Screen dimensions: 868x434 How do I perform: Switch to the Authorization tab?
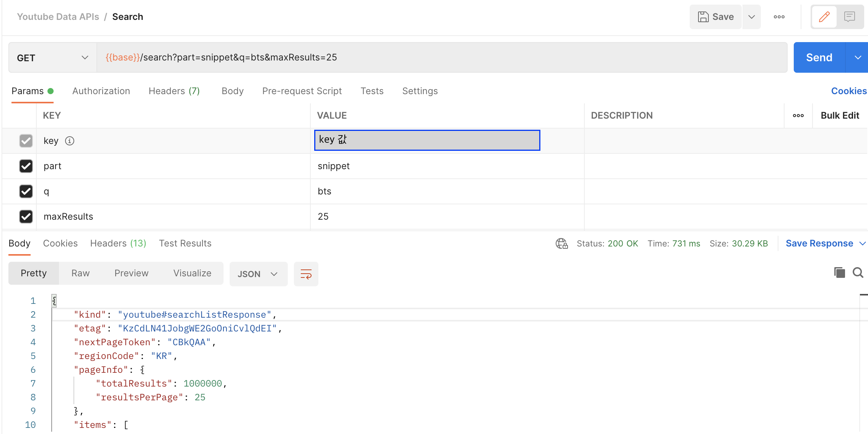(101, 91)
